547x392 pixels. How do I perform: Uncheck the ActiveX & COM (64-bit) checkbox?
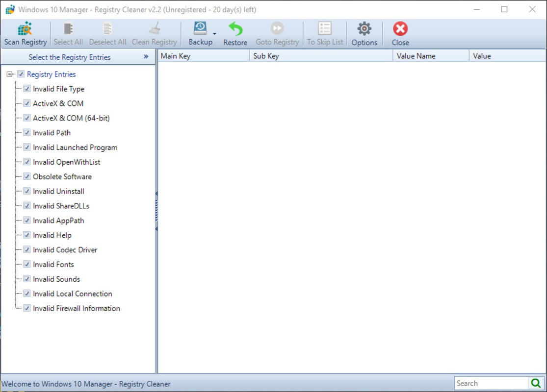[x=27, y=118]
